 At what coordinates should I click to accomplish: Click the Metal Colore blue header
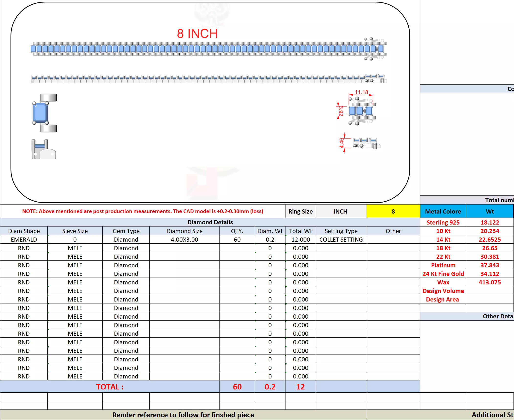[443, 211]
